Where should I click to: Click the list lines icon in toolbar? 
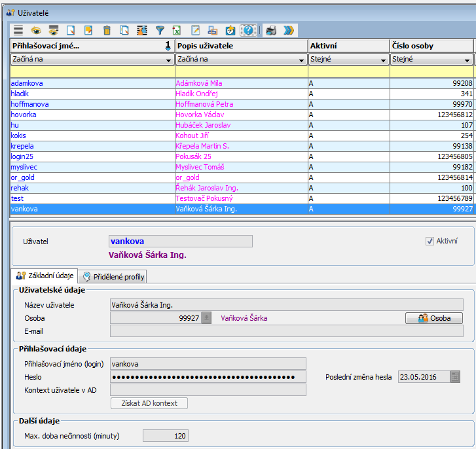(x=18, y=30)
